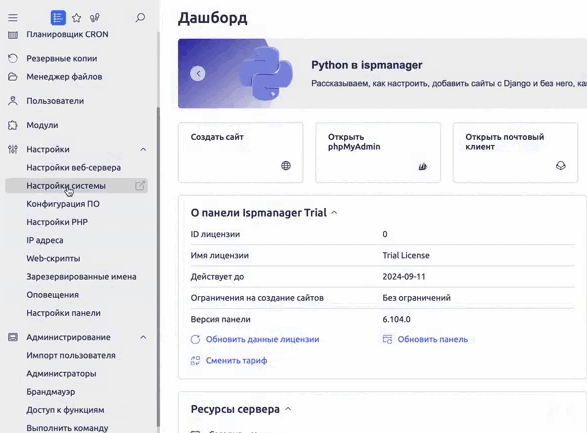Open Оповещения submenu item
587x433 pixels.
pyautogui.click(x=52, y=295)
